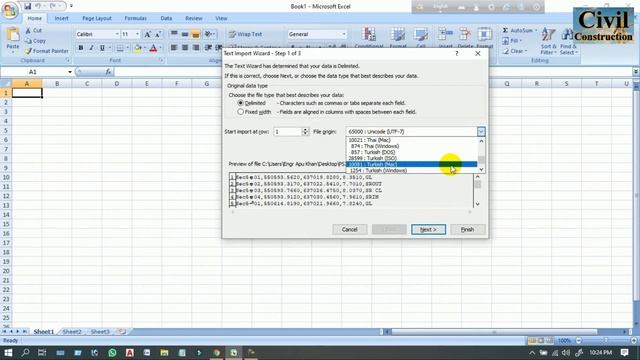Image resolution: width=640 pixels, height=360 pixels.
Task: Click the fill color yellow swatch
Action: [138, 48]
